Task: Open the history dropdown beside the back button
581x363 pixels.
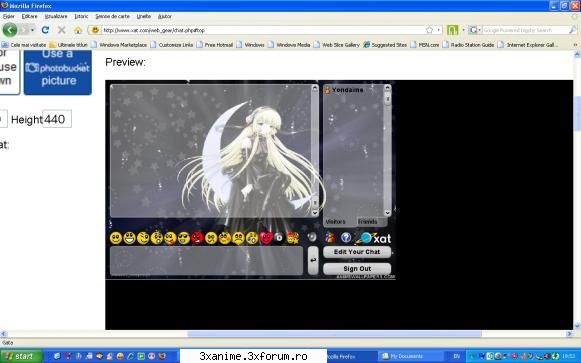Action: pyautogui.click(x=33, y=30)
